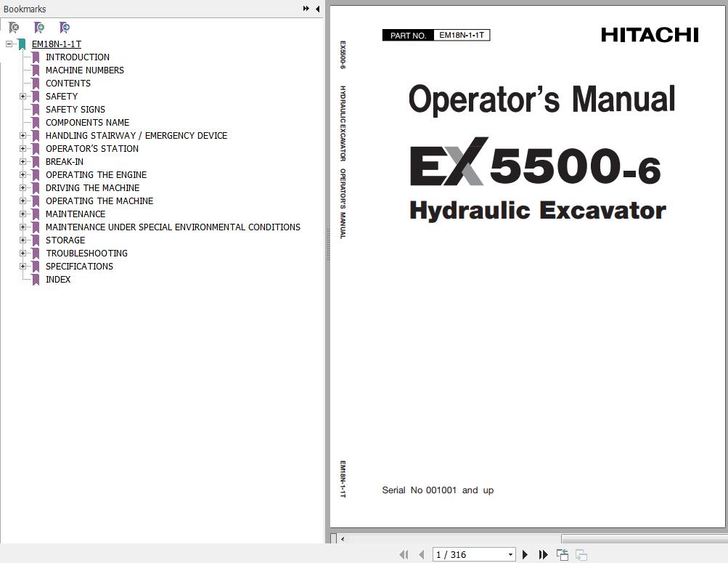Collapse the EM18N-1-1T root bookmark
The image size is (728, 563).
(x=9, y=44)
